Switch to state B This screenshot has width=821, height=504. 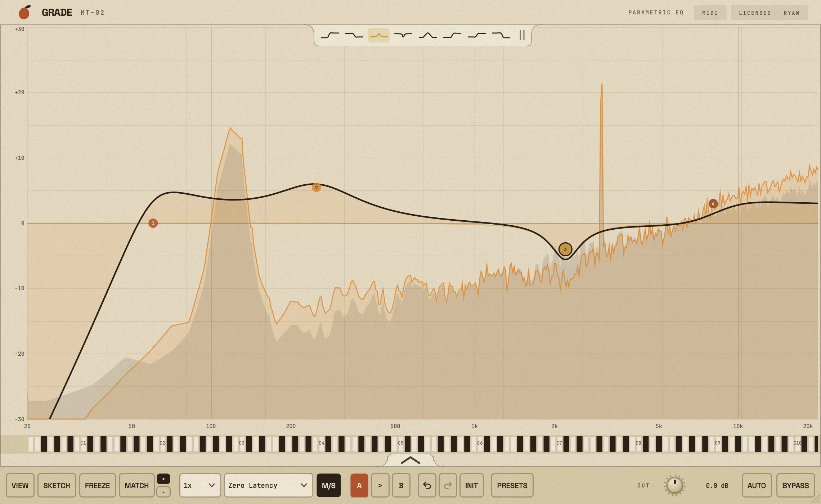tap(401, 485)
